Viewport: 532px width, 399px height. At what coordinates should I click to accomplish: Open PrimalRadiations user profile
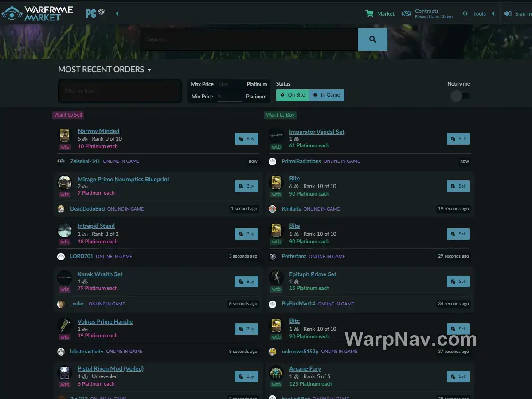click(x=301, y=161)
